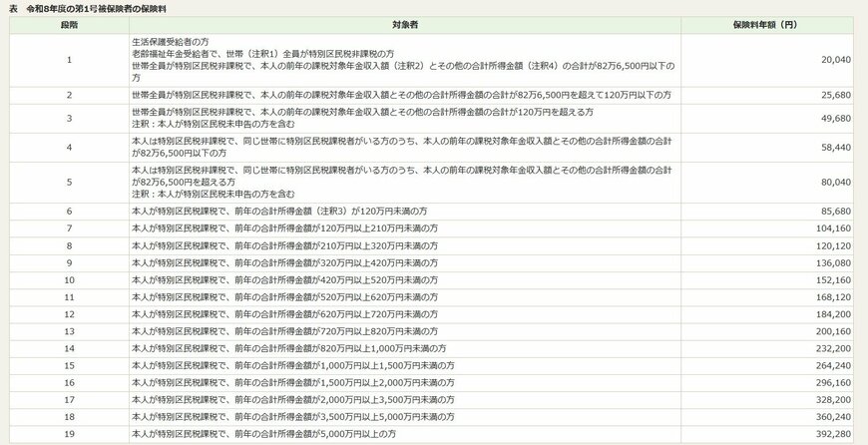Click premium value 85,680
The width and height of the screenshot is (868, 445).
point(836,212)
